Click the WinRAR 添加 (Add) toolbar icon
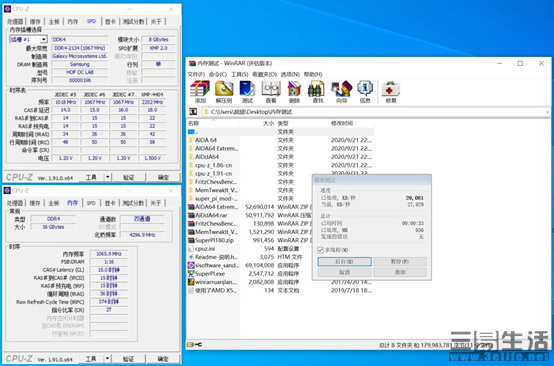Screen dimensions: 554x366 (x=200, y=88)
